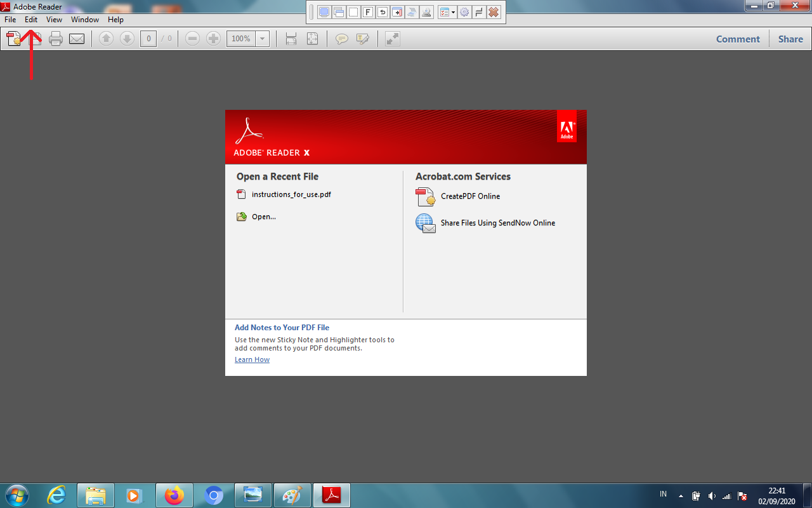Click the next page down-arrow icon

coord(127,39)
